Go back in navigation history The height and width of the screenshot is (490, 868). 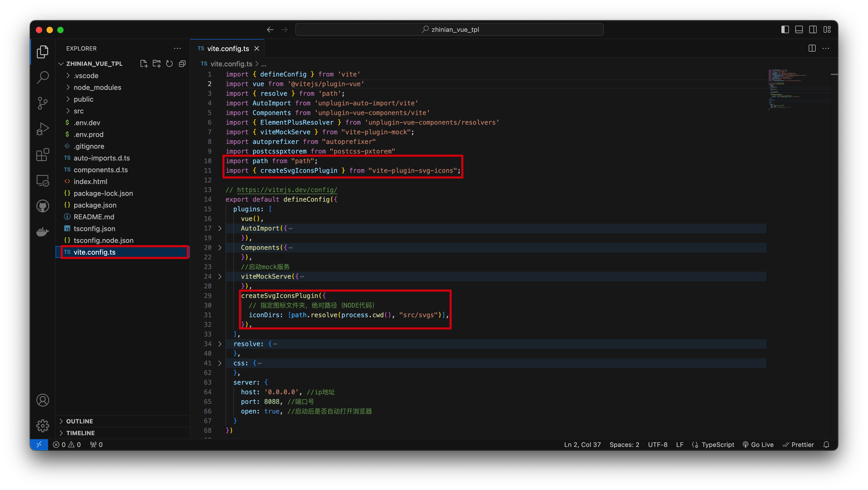270,30
